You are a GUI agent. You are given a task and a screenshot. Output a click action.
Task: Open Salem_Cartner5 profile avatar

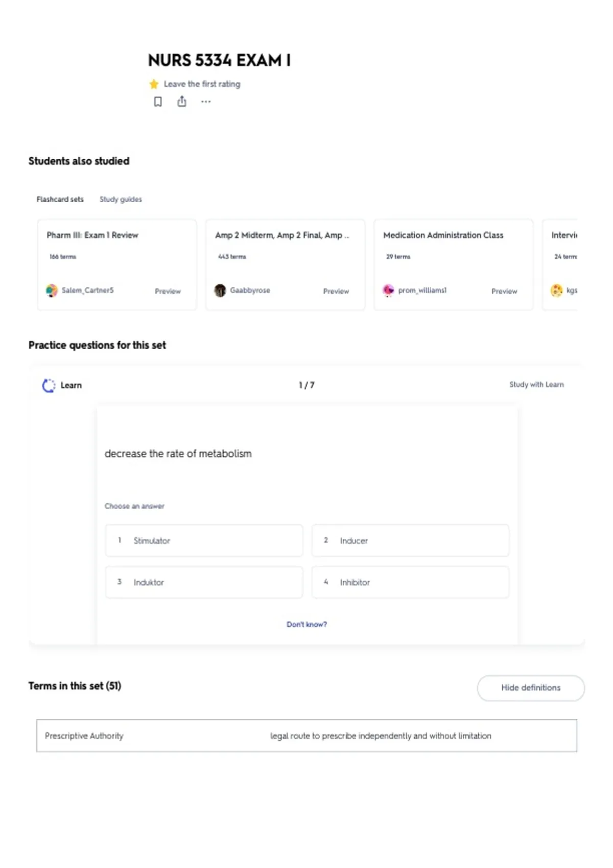(52, 291)
